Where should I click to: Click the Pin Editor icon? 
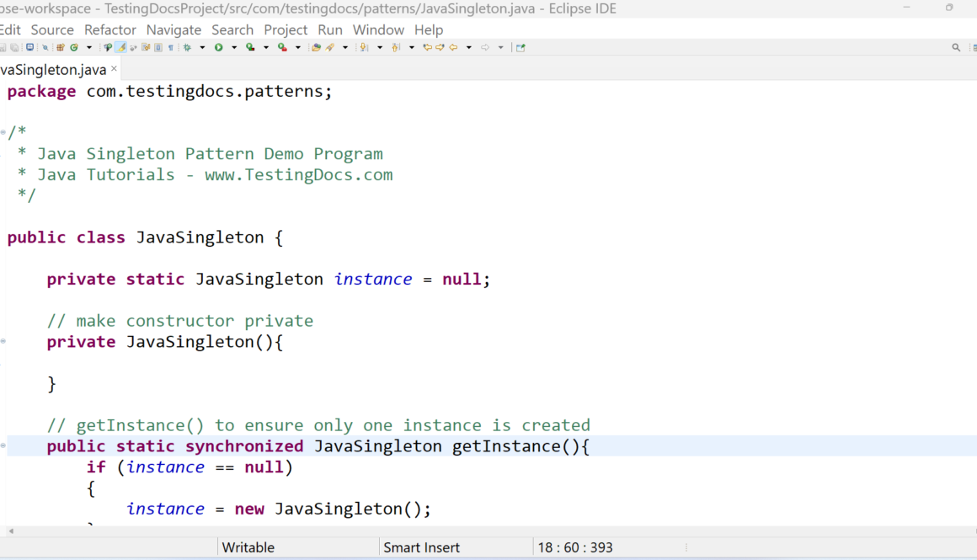[x=521, y=48]
